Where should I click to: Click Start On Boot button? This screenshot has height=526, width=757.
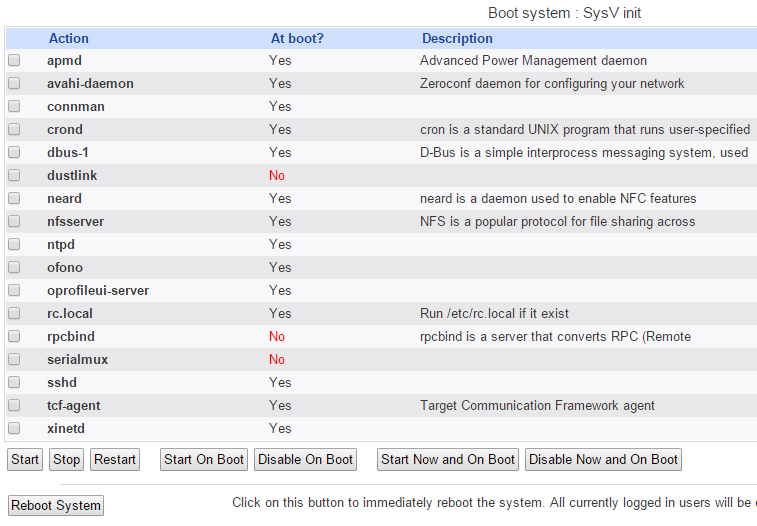pos(204,460)
